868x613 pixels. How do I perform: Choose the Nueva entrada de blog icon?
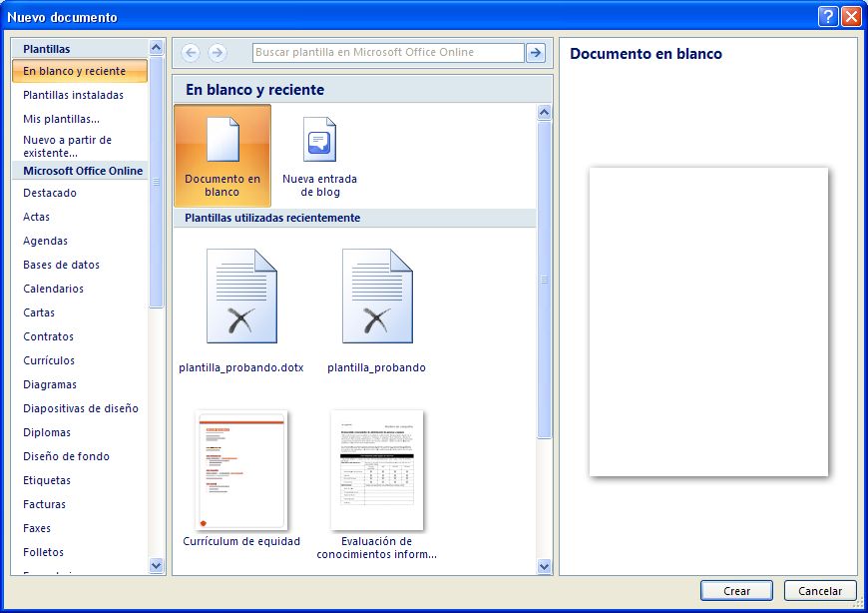(319, 140)
